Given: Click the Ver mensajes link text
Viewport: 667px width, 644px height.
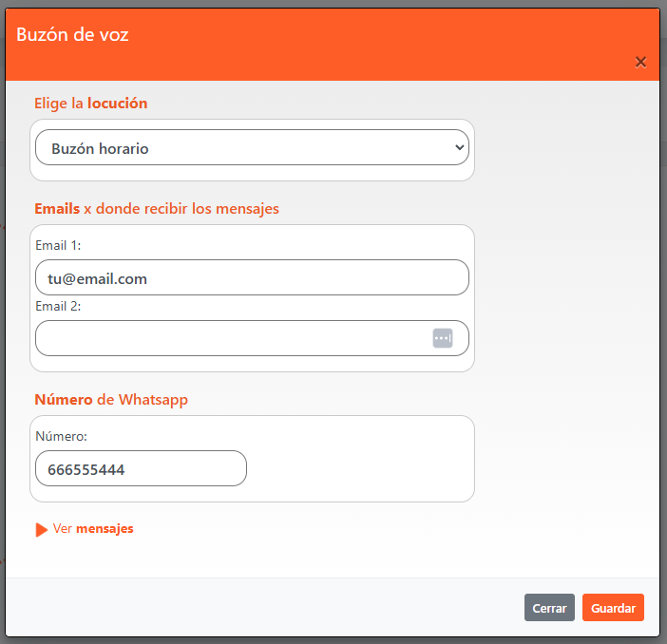Looking at the screenshot, I should pos(93,529).
